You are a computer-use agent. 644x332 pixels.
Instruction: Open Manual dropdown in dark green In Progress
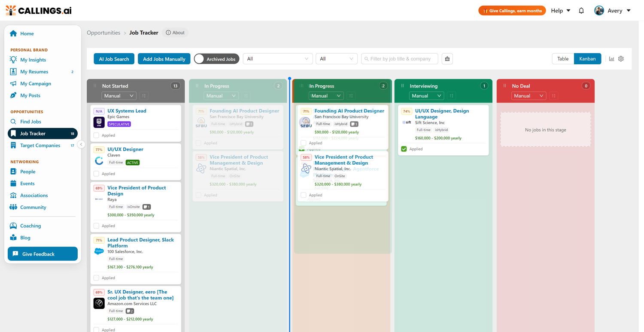pyautogui.click(x=326, y=96)
